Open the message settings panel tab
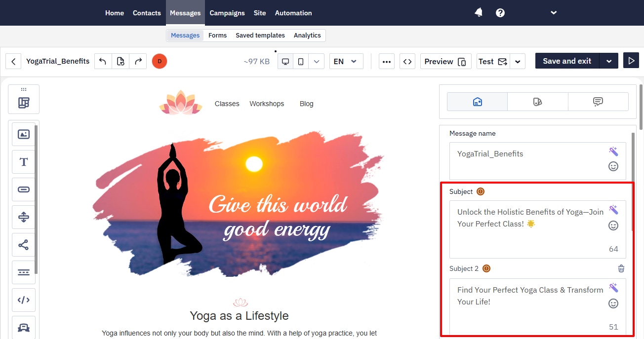The height and width of the screenshot is (339, 644). coord(477,102)
